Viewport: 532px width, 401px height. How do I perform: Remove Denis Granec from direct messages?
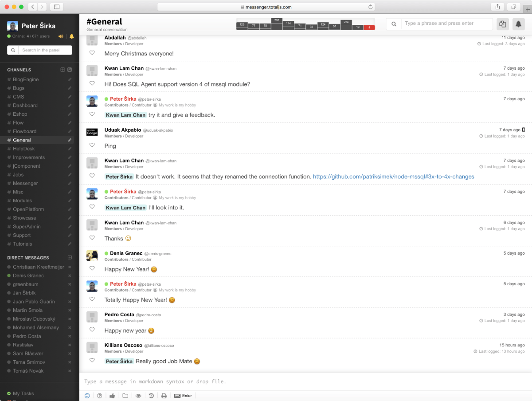click(70, 275)
